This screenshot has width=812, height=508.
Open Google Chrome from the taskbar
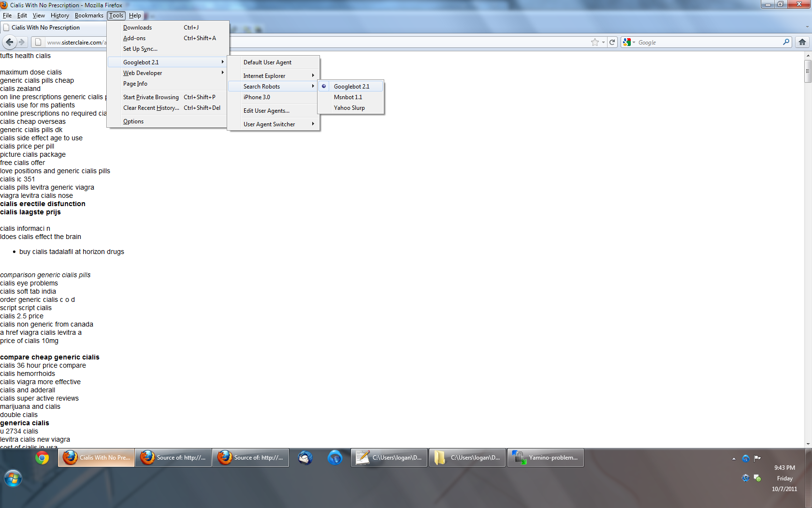tap(42, 458)
